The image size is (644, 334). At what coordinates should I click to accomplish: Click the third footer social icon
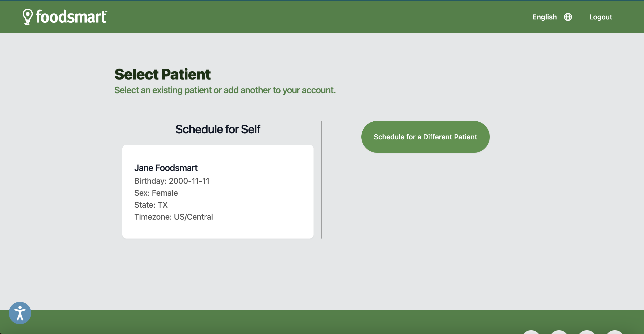point(587,333)
